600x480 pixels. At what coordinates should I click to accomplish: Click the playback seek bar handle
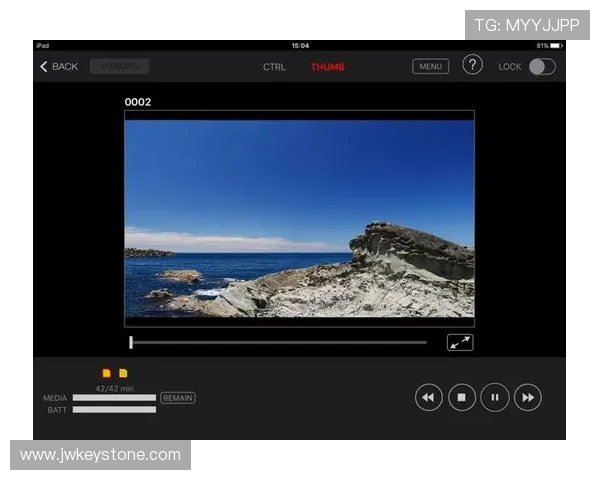tap(131, 342)
